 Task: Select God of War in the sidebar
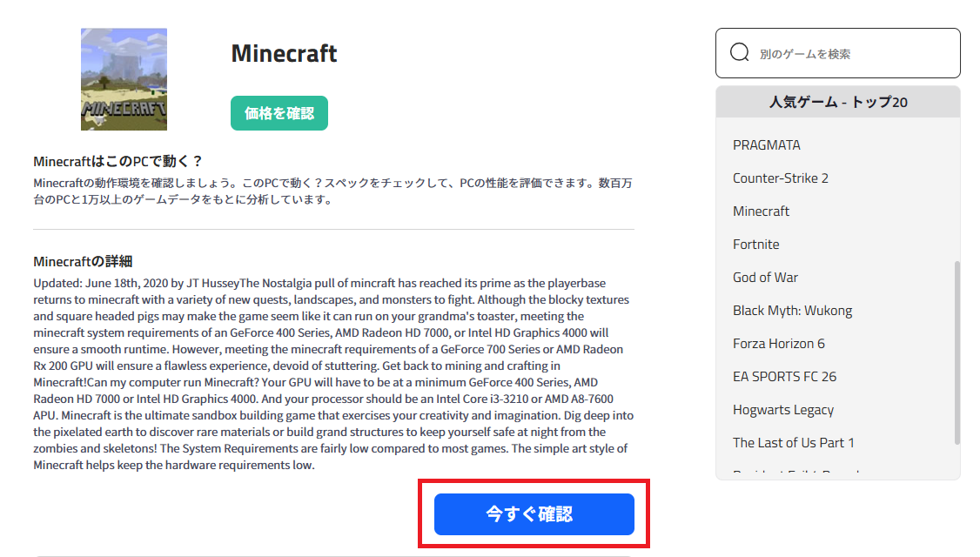click(765, 278)
